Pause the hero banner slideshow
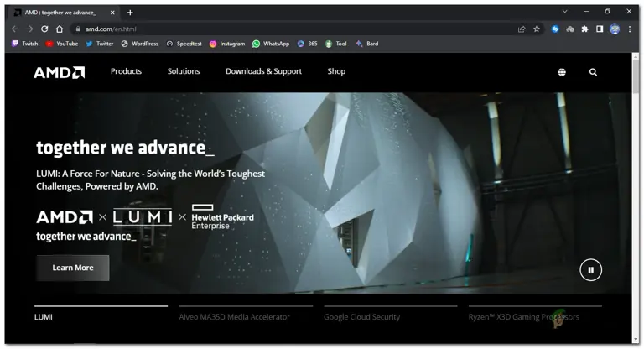Screen dimensions: 644x349 tap(590, 269)
